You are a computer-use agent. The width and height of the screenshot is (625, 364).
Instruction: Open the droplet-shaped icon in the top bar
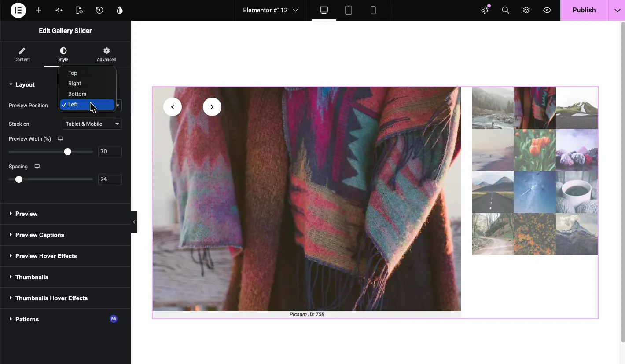pos(120,10)
